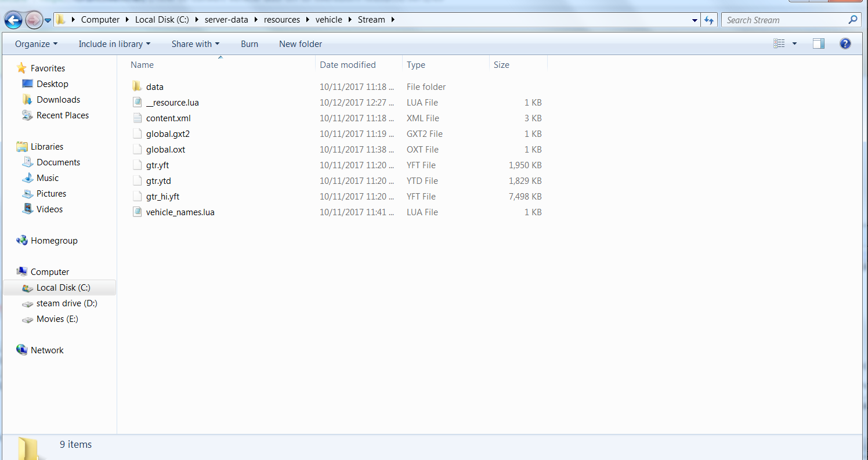Viewport: 868px width, 460px height.
Task: Open the Pictures library
Action: (x=51, y=194)
